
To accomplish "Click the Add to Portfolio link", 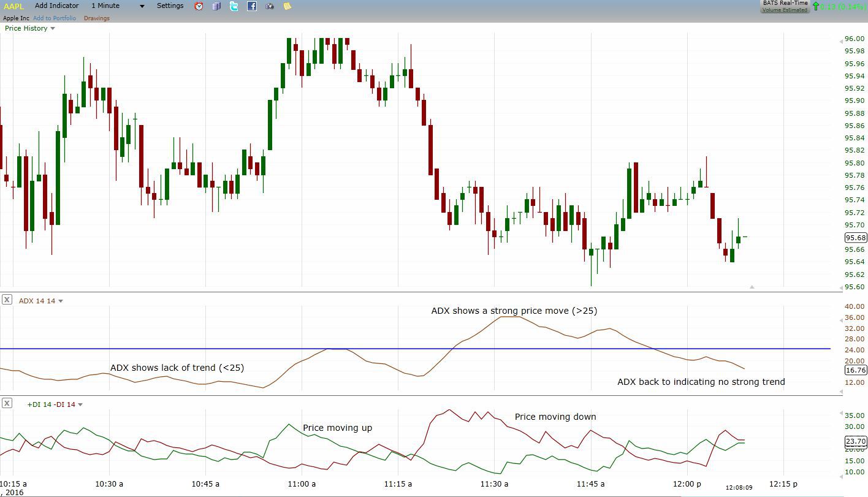I will (55, 18).
